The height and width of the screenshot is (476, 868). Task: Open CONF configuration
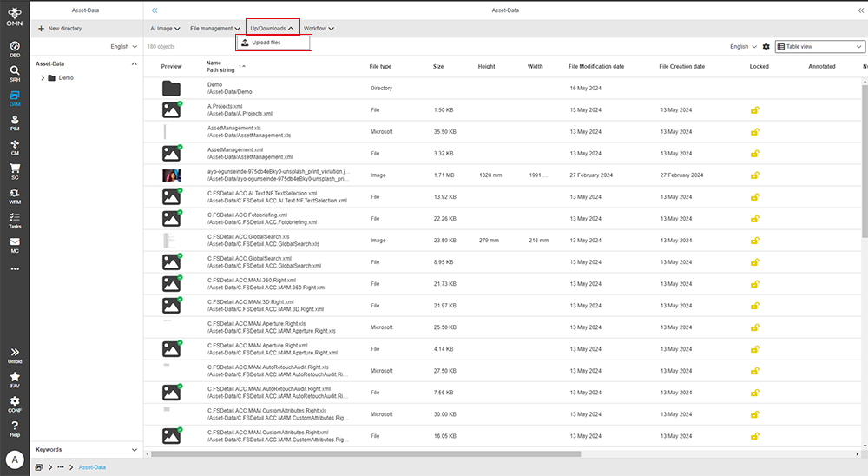(x=15, y=404)
